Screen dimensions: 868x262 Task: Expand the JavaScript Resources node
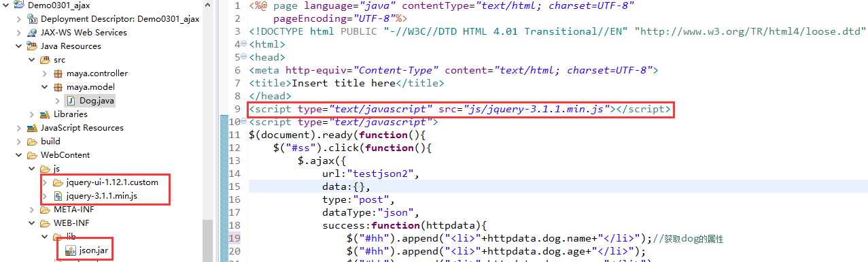(19, 127)
